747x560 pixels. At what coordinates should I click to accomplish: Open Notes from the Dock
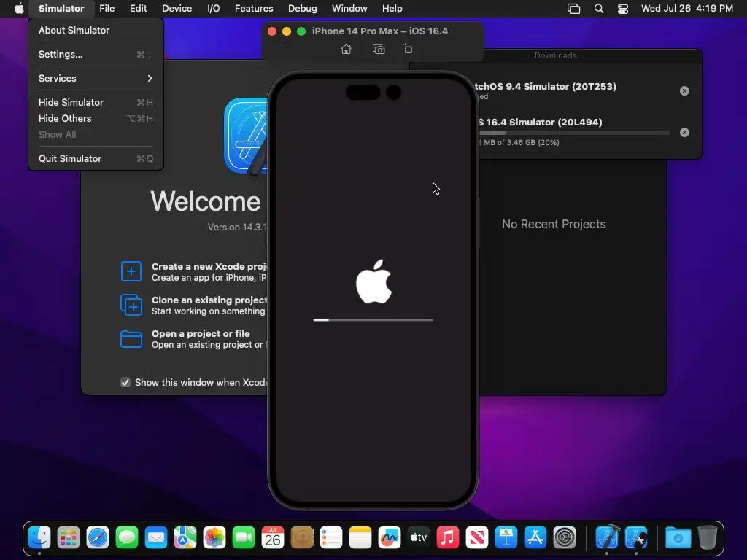point(360,538)
